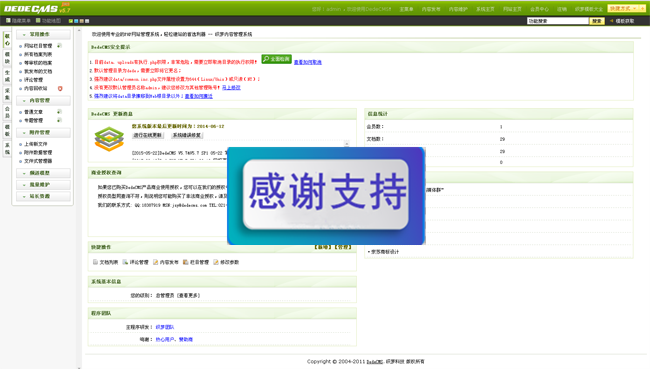Click the red trash icon beside 内容回收站
The height and width of the screenshot is (369, 650).
[x=60, y=88]
